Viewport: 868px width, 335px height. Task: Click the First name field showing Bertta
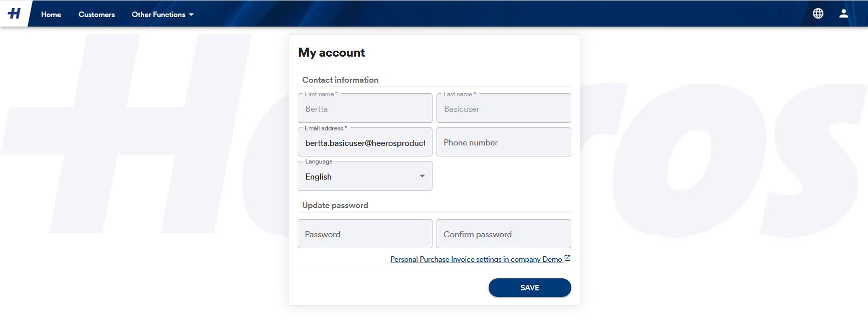point(365,108)
